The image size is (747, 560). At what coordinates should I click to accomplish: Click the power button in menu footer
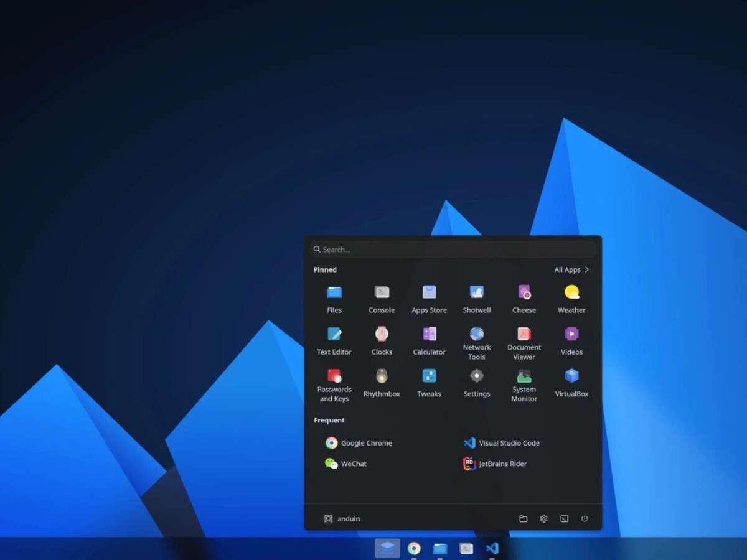[584, 519]
